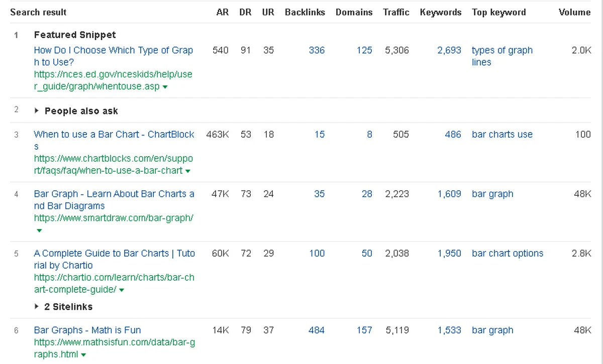Screen dimensions: 603x364
Task: Expand the 2 Sitelinks row
Action: (x=63, y=306)
